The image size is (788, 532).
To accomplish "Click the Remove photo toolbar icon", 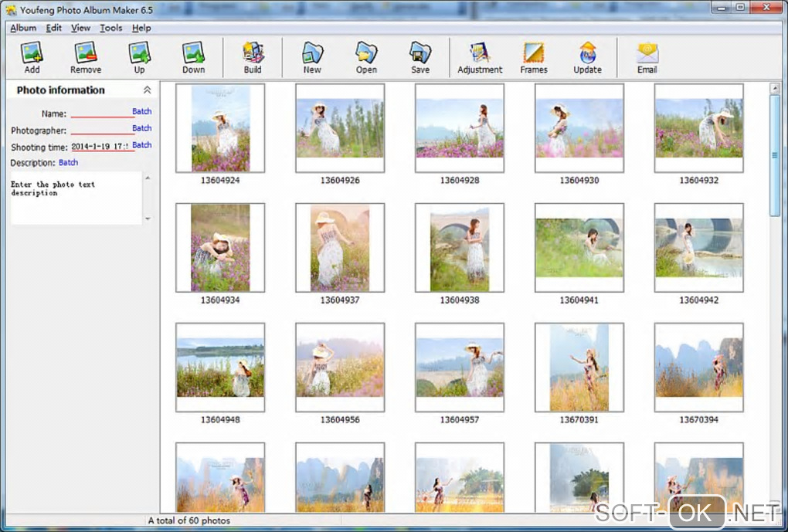I will pyautogui.click(x=86, y=57).
